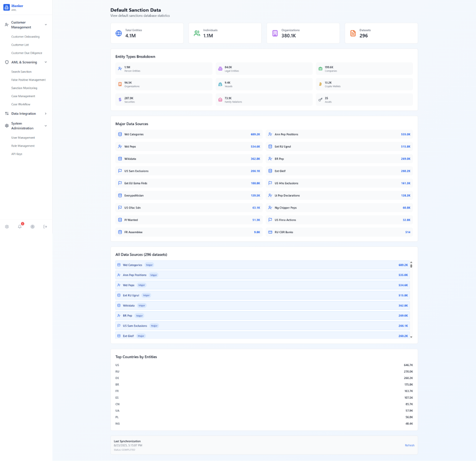
Task: Open Customer Due Diligence menu item
Action: [26, 53]
